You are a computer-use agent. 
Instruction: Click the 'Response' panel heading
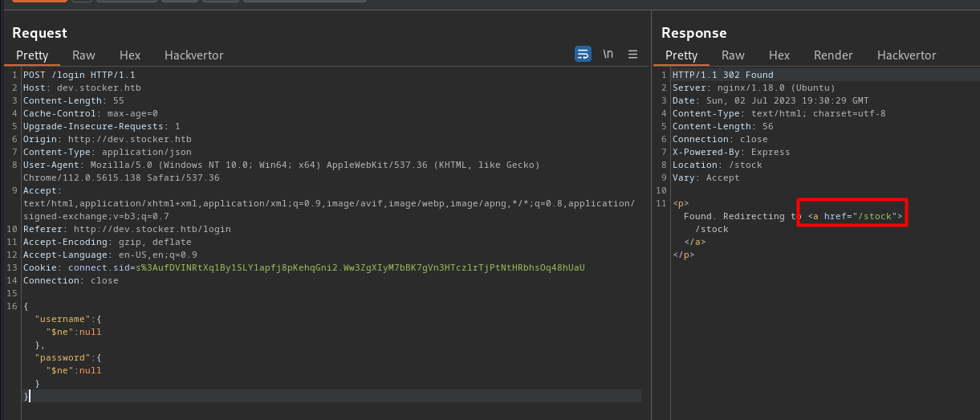click(x=694, y=33)
